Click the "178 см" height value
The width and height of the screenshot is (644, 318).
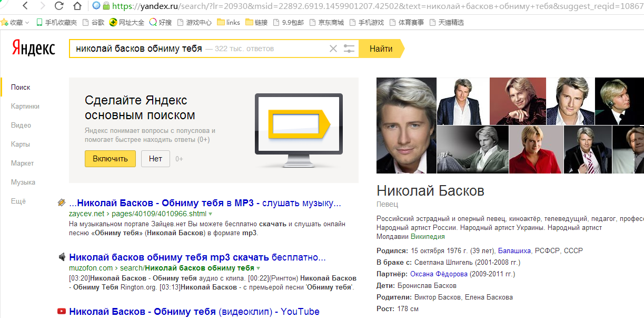click(x=407, y=309)
